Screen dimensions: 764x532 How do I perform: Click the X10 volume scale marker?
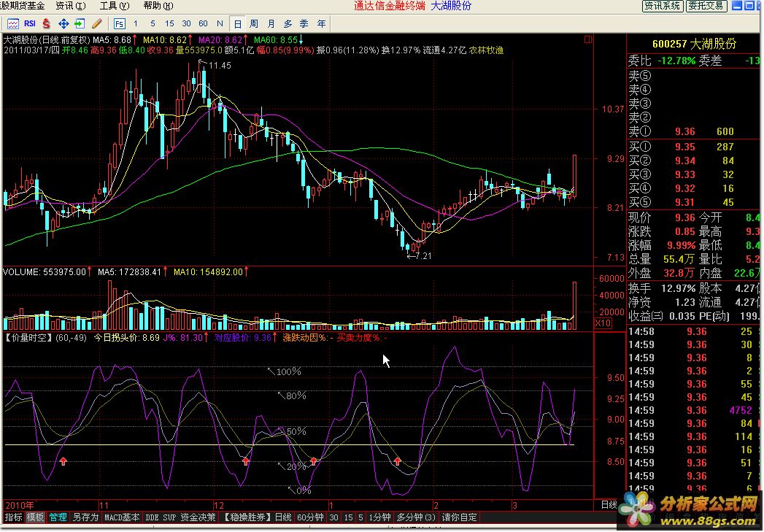coord(603,323)
